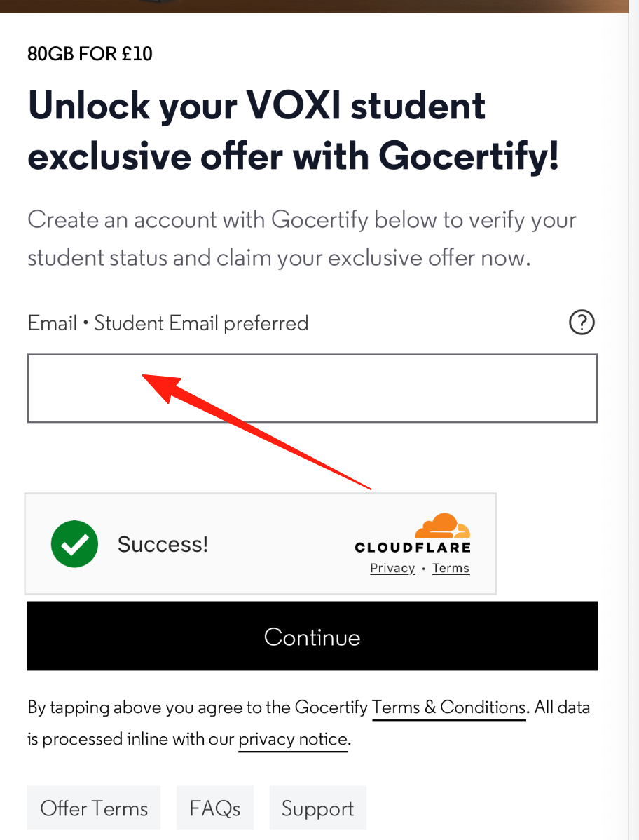Click the "80GB FOR £10" label
The image size is (639, 840).
pyautogui.click(x=90, y=54)
